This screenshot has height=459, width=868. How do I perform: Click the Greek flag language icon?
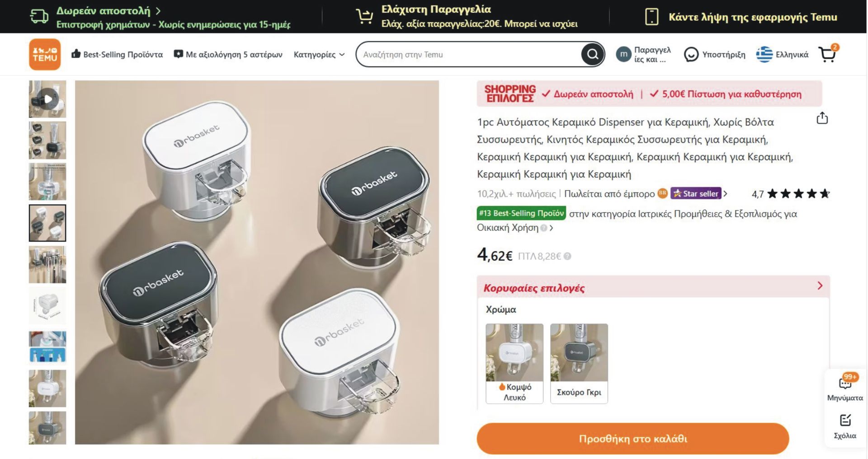(764, 55)
